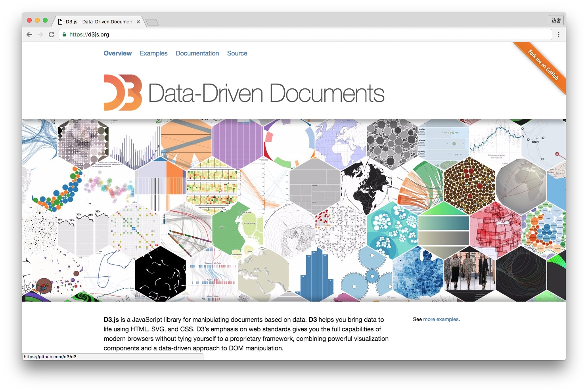Viewport: 588px width, 392px height.
Task: Open the teal circle packing hexagon
Action: coord(393,230)
